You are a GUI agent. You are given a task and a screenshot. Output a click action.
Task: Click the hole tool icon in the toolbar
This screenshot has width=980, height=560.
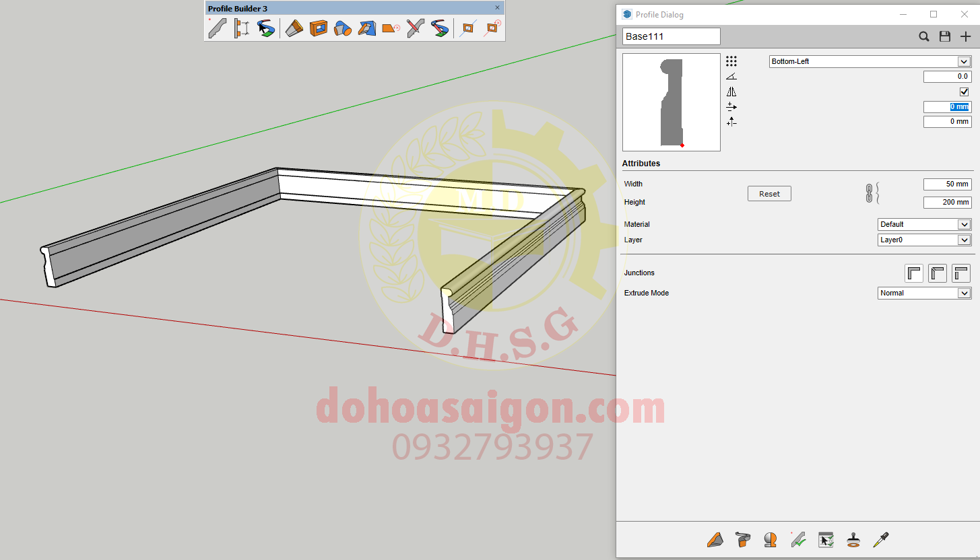coord(317,28)
